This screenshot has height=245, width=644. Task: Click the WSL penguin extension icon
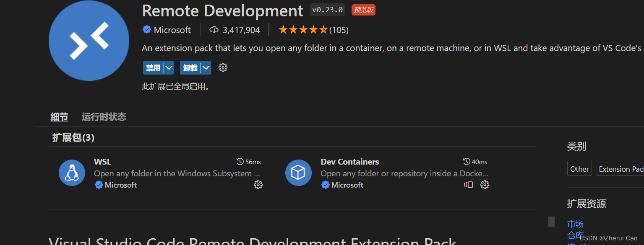[72, 173]
